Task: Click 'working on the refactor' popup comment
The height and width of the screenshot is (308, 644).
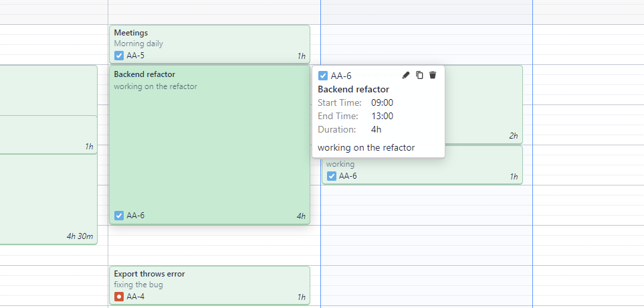Action: [366, 147]
